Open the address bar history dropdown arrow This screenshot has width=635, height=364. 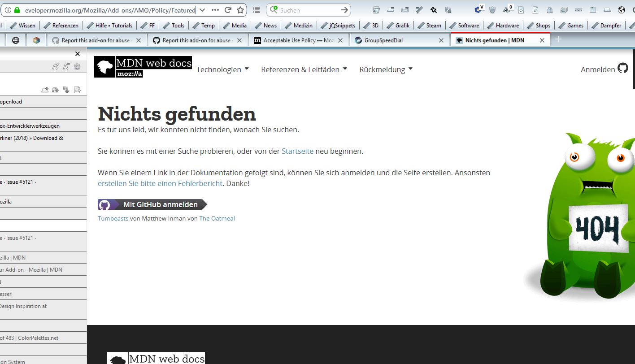[202, 10]
